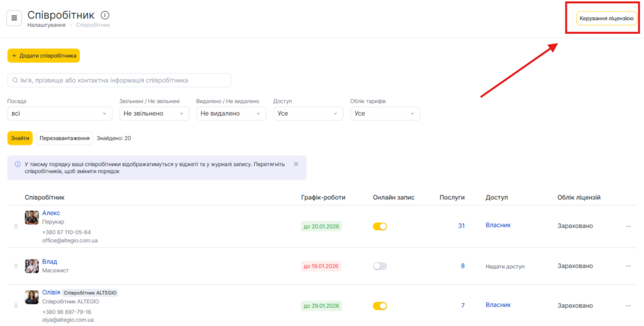Open the three-dot menu for Олівія
This screenshot has height=326, width=644.
point(628,306)
